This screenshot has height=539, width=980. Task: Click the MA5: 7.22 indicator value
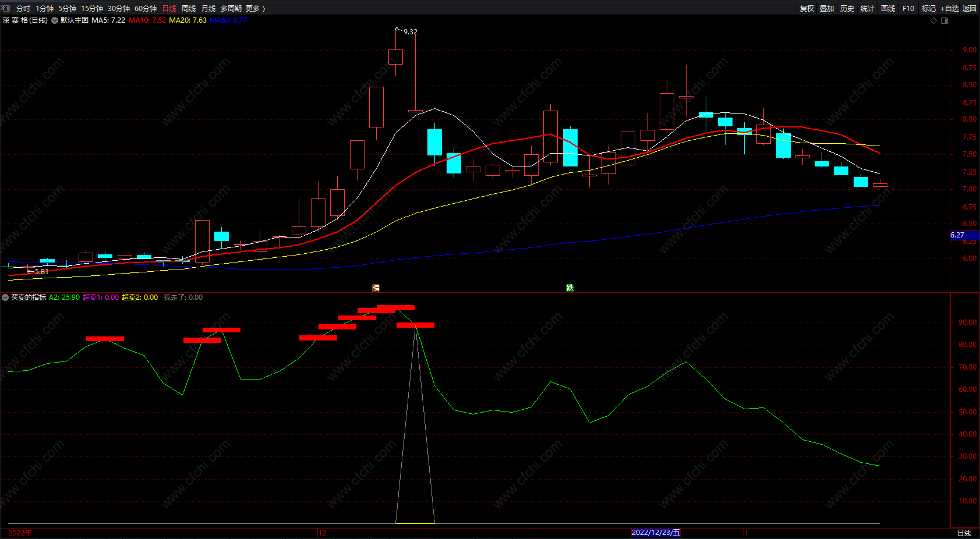click(108, 20)
